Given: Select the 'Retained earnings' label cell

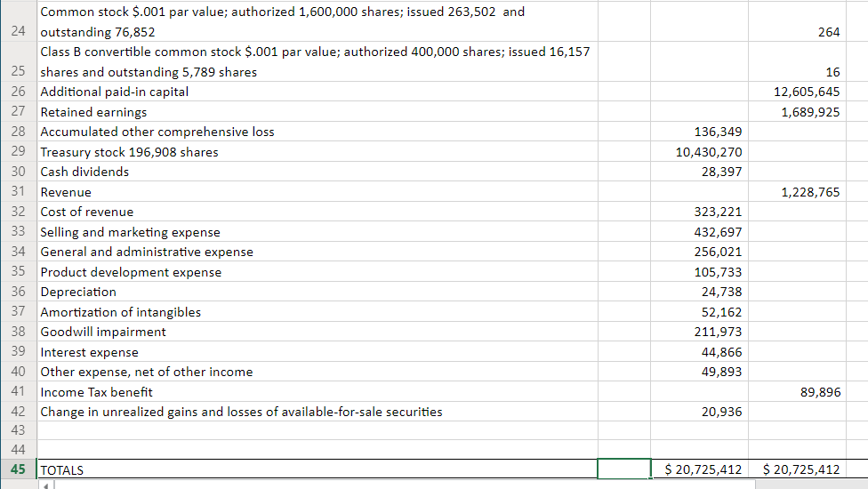Looking at the screenshot, I should click(317, 111).
